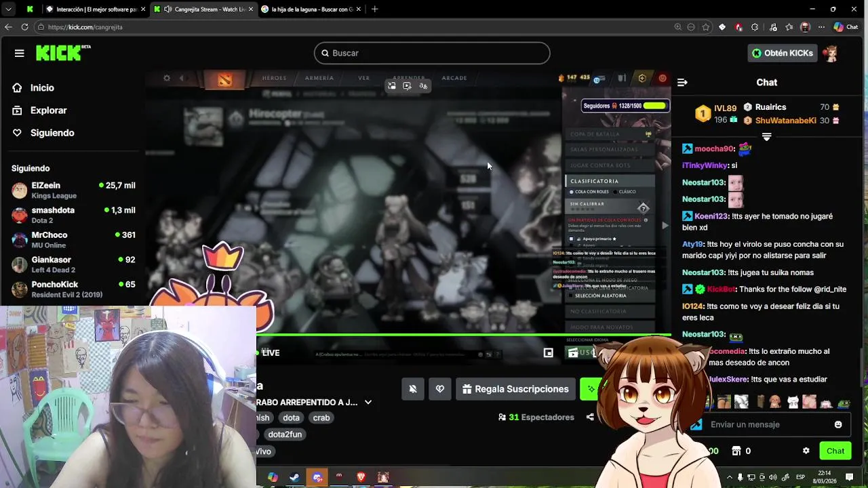Click Ruairics in the gifter leaderboard
Viewport: 868px width, 488px height.
click(770, 107)
